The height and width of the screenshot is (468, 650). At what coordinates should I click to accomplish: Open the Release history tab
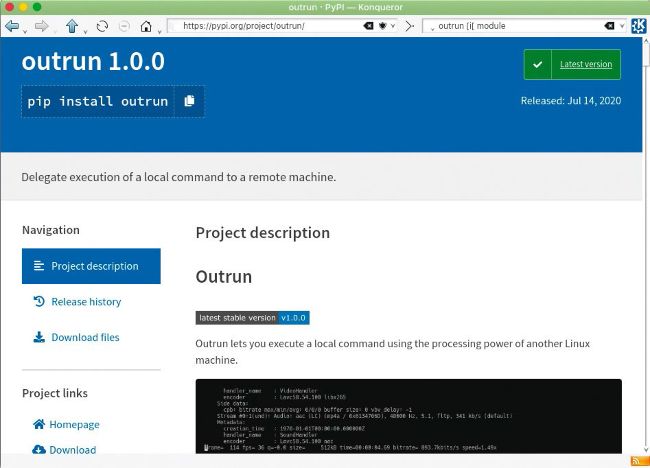(x=85, y=302)
